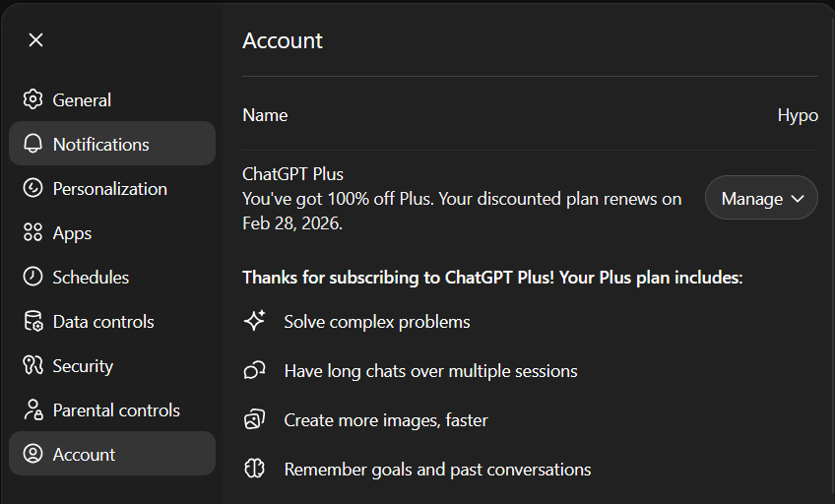This screenshot has height=504, width=835.
Task: Click the Parental controls icon
Action: click(x=33, y=409)
